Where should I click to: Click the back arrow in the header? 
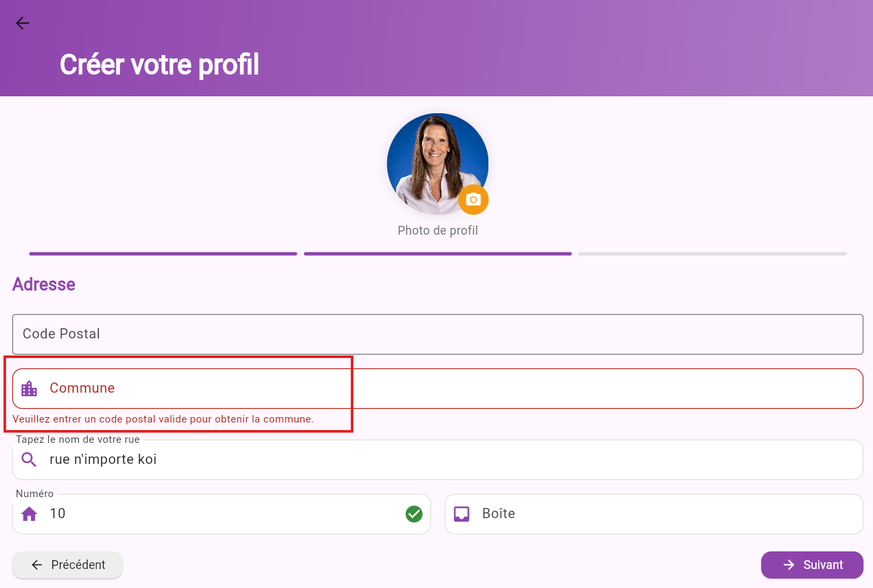(x=22, y=23)
